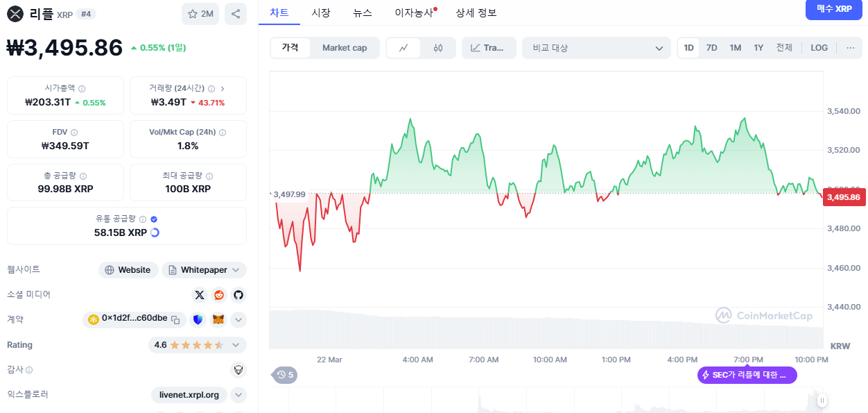Set chart range to 1Y
This screenshot has width=868, height=413.
tap(758, 48)
